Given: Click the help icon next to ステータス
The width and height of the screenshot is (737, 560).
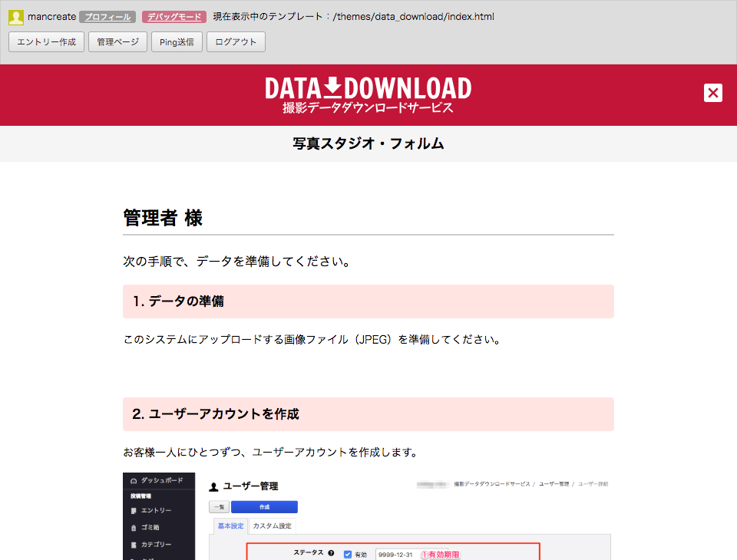Looking at the screenshot, I should point(331,554).
